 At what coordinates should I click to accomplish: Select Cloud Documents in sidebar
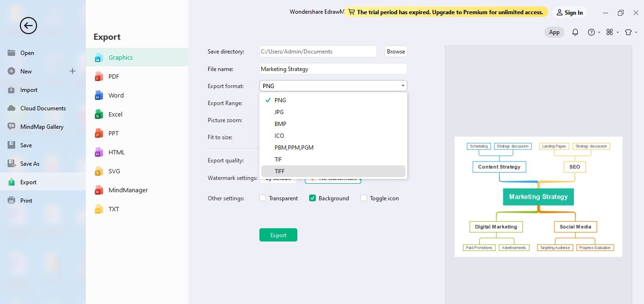(x=43, y=108)
